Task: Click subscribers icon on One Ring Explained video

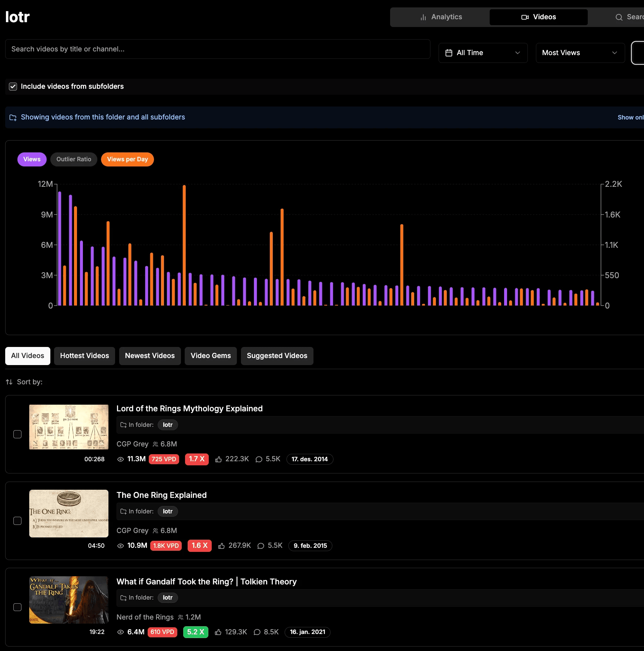Action: tap(155, 531)
